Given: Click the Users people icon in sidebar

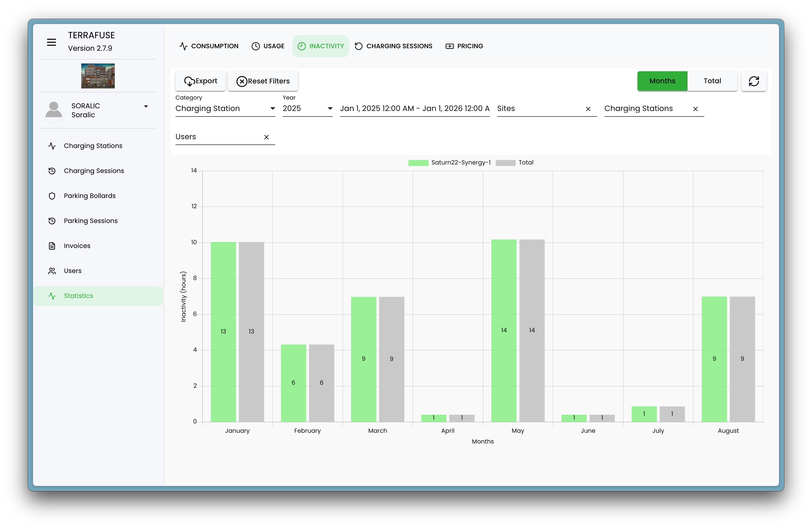Looking at the screenshot, I should point(52,271).
